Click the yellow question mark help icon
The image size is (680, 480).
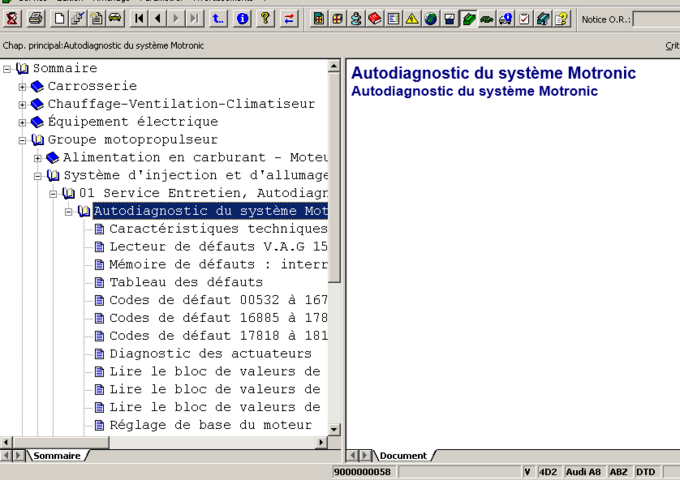click(265, 19)
